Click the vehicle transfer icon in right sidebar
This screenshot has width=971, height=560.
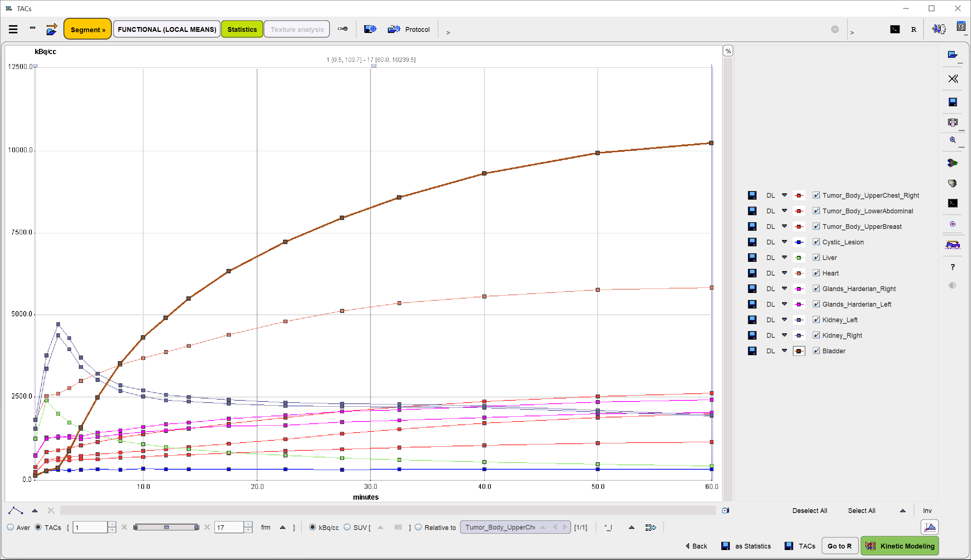click(x=953, y=244)
